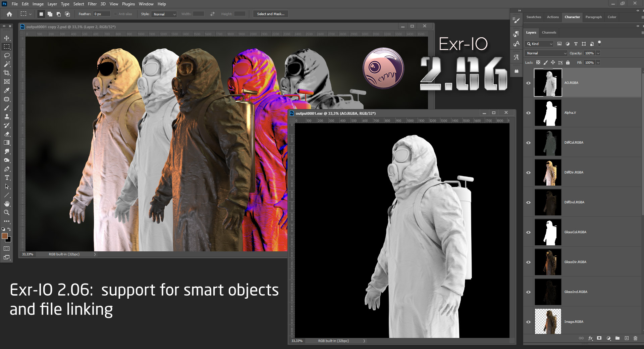Open the Edit Toolbar three-dots button
644x349 pixels.
(x=7, y=221)
